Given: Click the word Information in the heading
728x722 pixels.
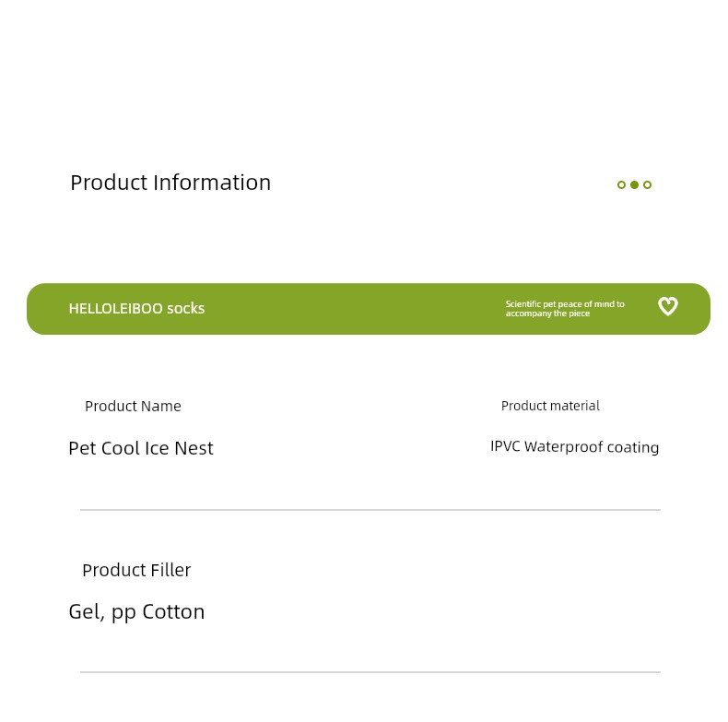Looking at the screenshot, I should [212, 183].
